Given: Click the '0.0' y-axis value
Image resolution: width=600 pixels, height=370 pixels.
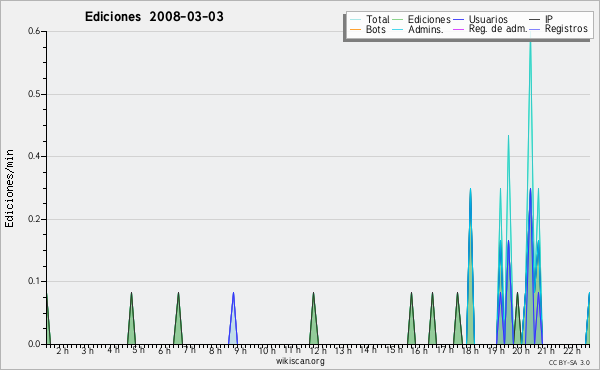Looking at the screenshot, I should [x=34, y=344].
